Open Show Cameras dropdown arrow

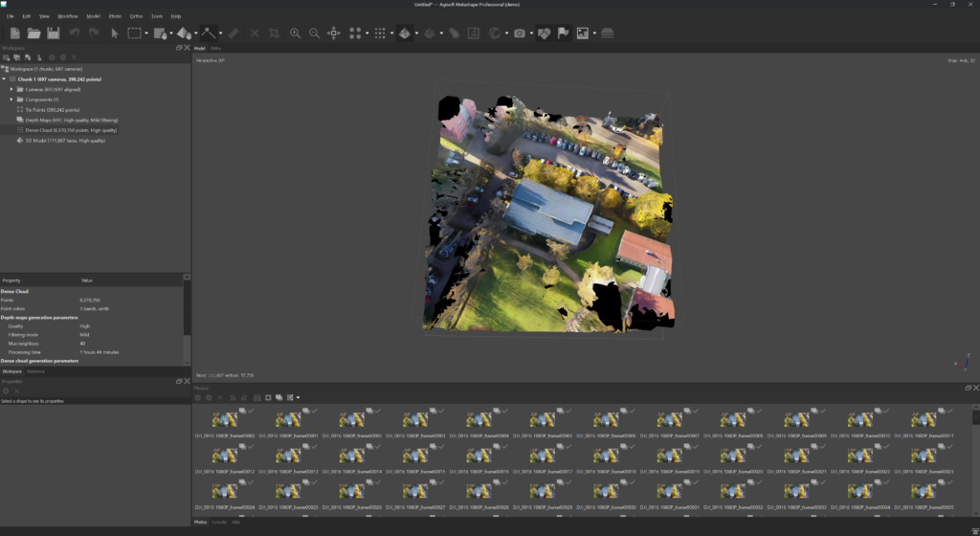[x=531, y=33]
